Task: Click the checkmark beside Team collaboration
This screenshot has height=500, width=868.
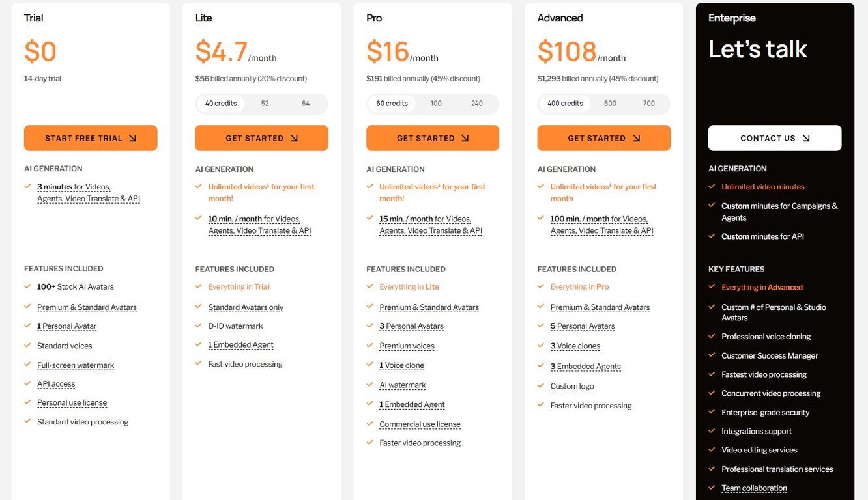Action: [712, 487]
